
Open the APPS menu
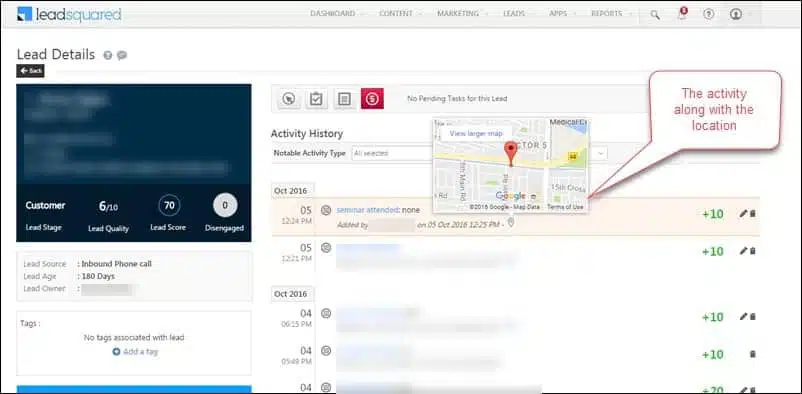(558, 14)
